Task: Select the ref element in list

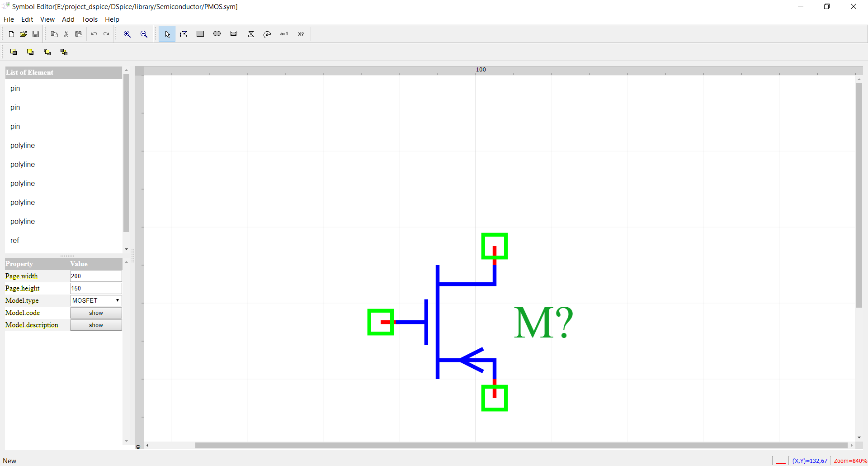Action: click(x=15, y=241)
